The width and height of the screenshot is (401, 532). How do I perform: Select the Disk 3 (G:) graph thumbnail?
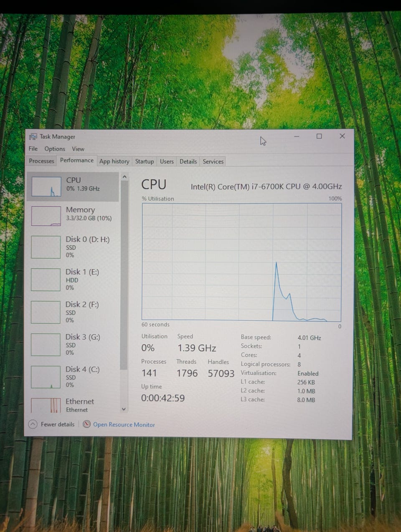pos(46,345)
